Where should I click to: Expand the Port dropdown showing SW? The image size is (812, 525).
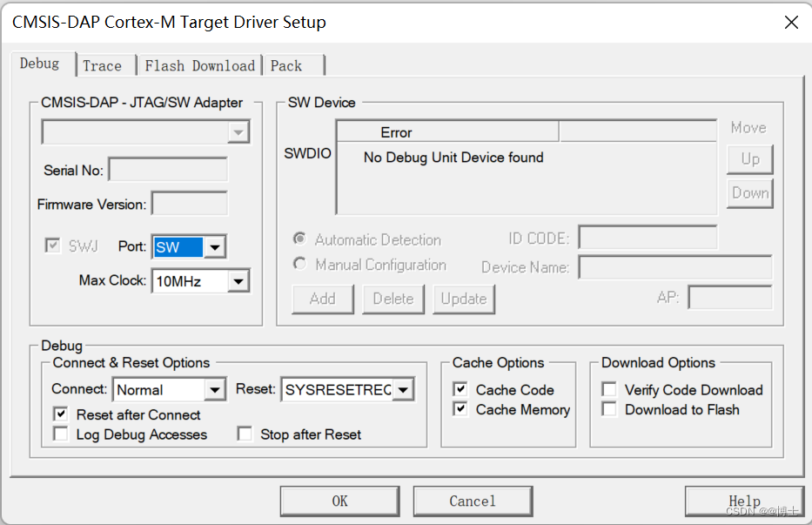[x=189, y=247]
